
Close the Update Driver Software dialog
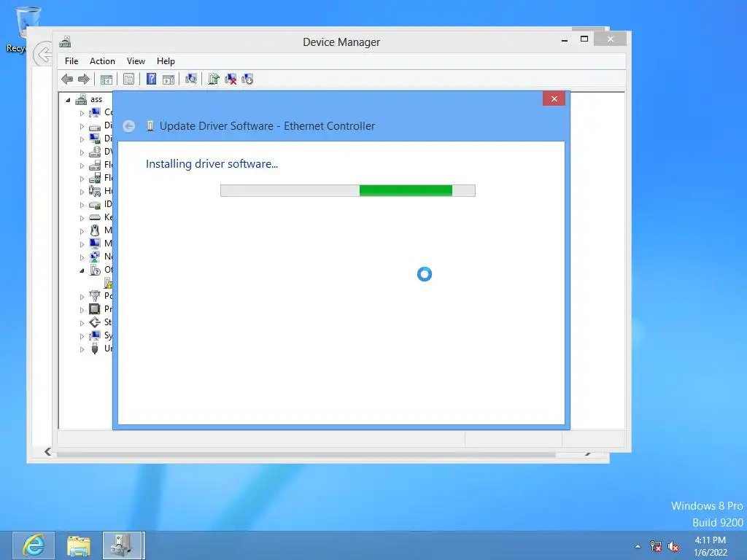554,98
